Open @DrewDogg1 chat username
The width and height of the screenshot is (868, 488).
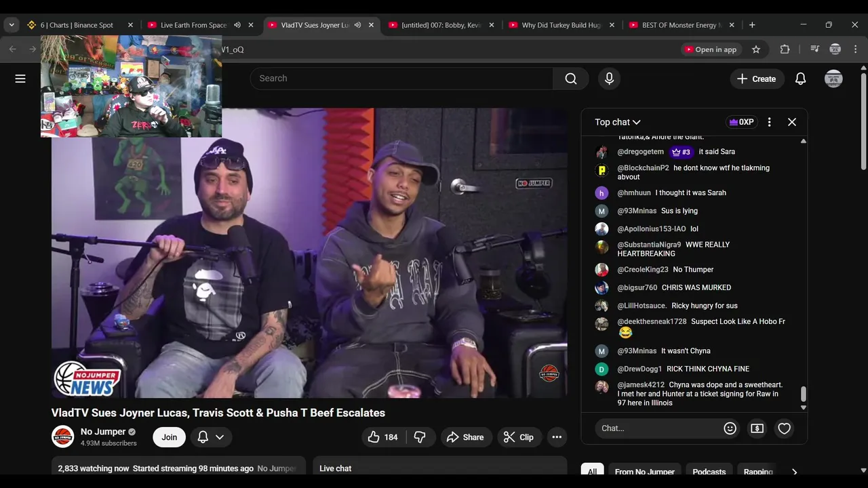(x=639, y=369)
